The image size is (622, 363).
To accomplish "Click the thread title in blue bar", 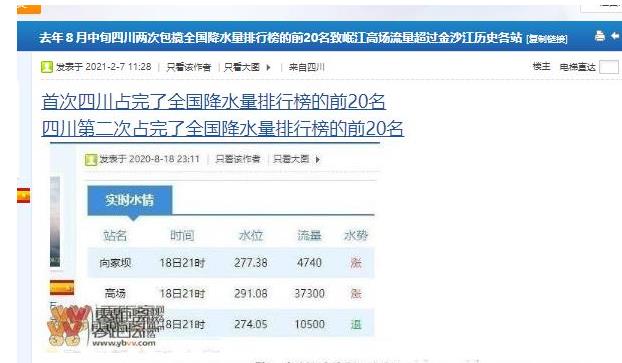I will [x=280, y=37].
